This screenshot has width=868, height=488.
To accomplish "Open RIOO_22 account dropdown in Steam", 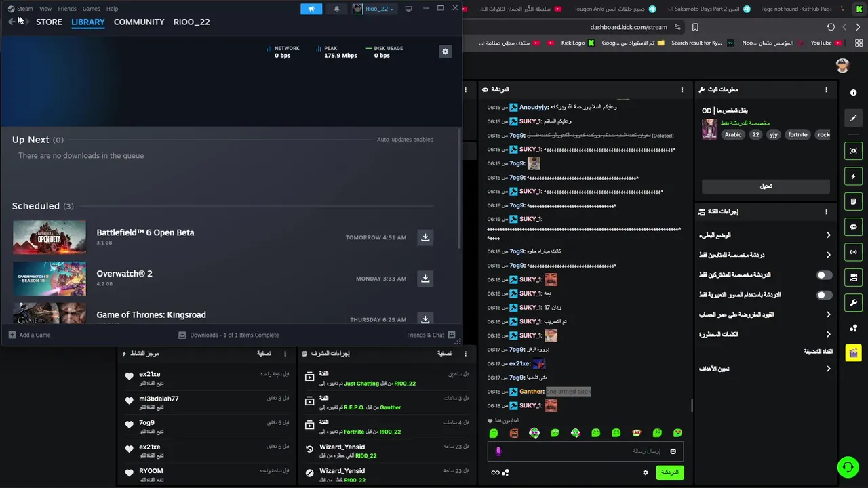I will (374, 9).
